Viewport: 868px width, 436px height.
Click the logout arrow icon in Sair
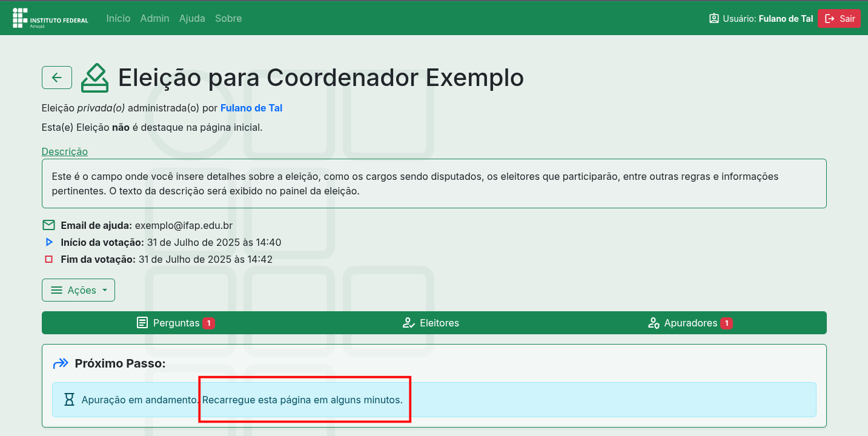pyautogui.click(x=830, y=19)
